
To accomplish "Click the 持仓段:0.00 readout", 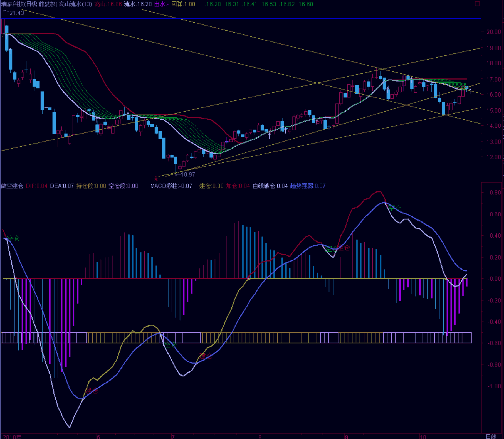I will pos(91,186).
